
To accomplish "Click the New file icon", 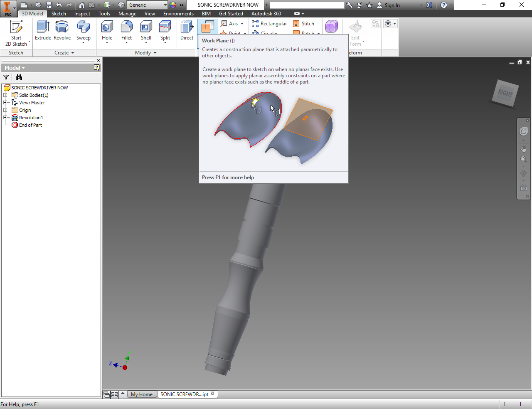I will [24, 5].
